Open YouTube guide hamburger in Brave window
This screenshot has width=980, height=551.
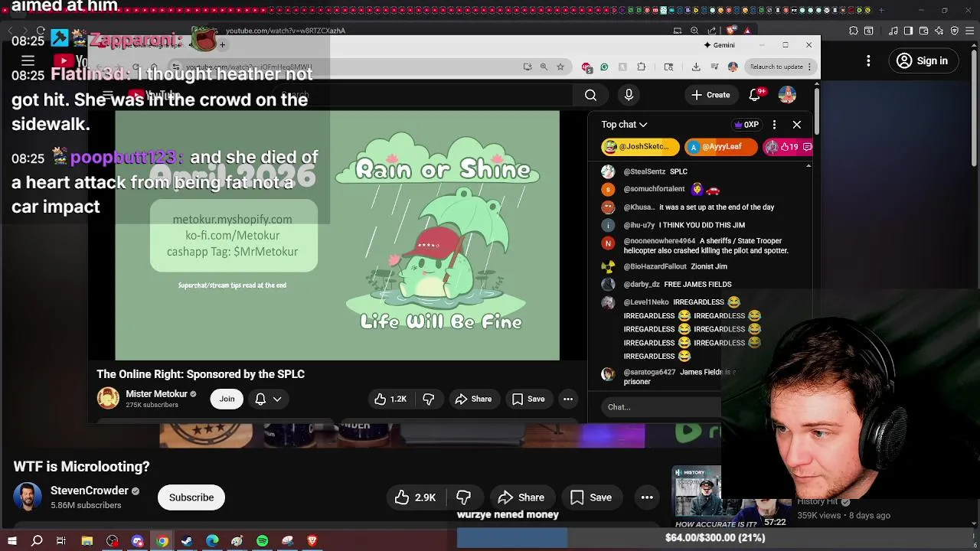tap(28, 60)
